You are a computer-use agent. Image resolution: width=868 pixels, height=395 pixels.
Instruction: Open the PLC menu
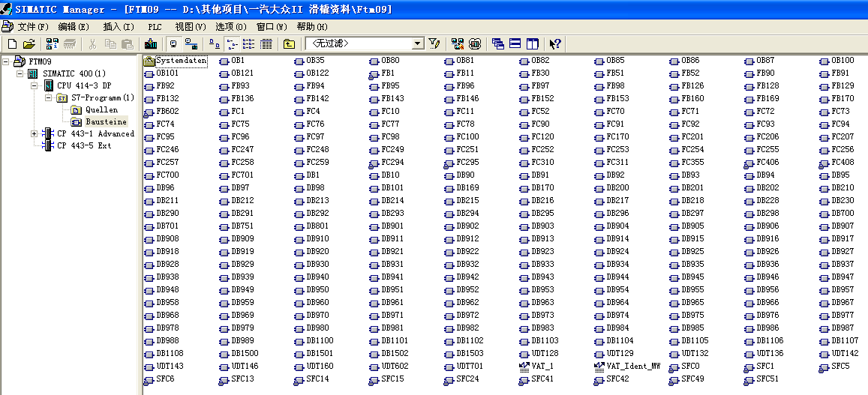click(155, 26)
